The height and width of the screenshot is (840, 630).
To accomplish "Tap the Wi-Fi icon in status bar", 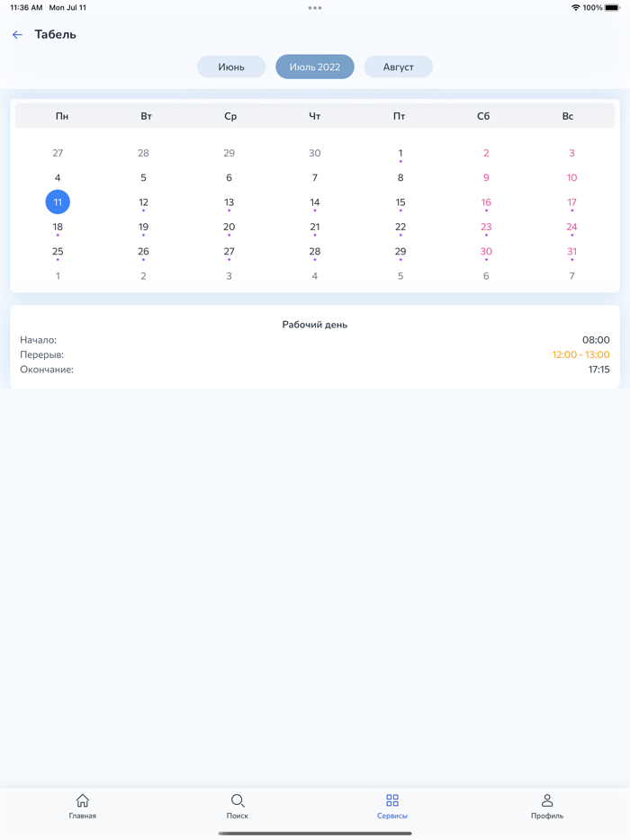I will click(x=575, y=8).
